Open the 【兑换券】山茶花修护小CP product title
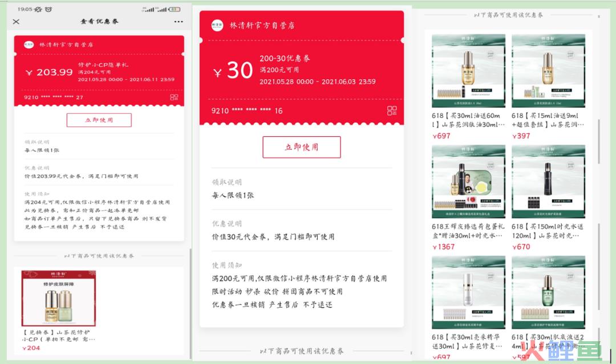616x364 pixels. [x=59, y=336]
